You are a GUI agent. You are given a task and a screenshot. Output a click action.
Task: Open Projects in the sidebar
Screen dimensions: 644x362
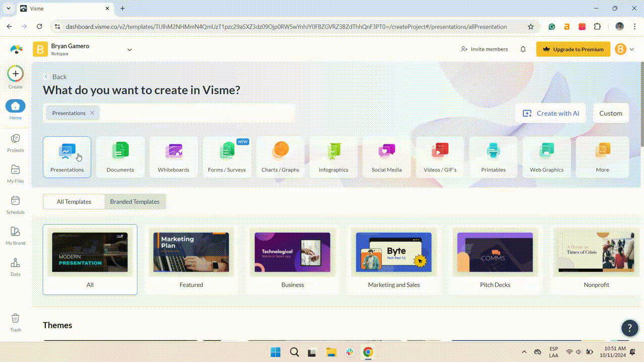pyautogui.click(x=15, y=143)
